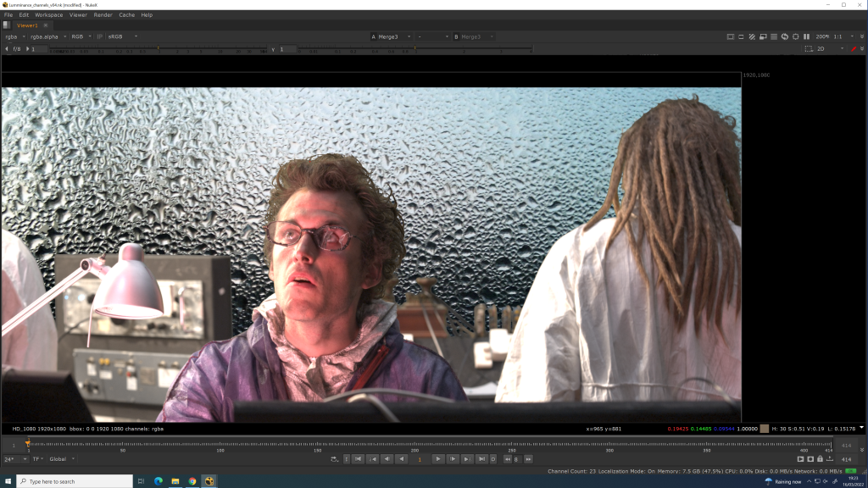Click the gain slider track
Screen dimensions: 868x488
159,49
